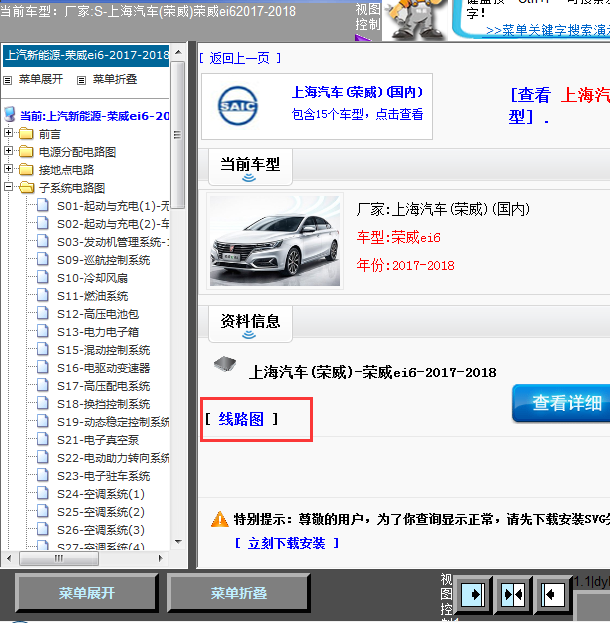Click 包含15个车型，点击查看 link
Image resolution: width=610 pixels, height=623 pixels.
coord(357,114)
